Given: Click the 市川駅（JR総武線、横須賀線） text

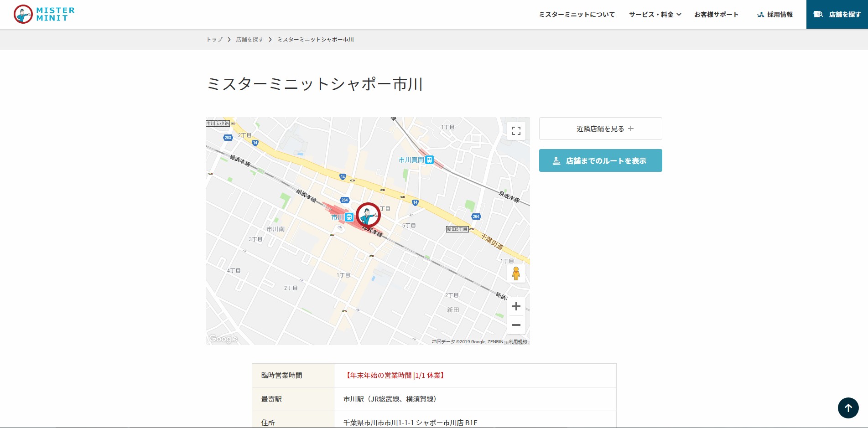Looking at the screenshot, I should pyautogui.click(x=391, y=399).
